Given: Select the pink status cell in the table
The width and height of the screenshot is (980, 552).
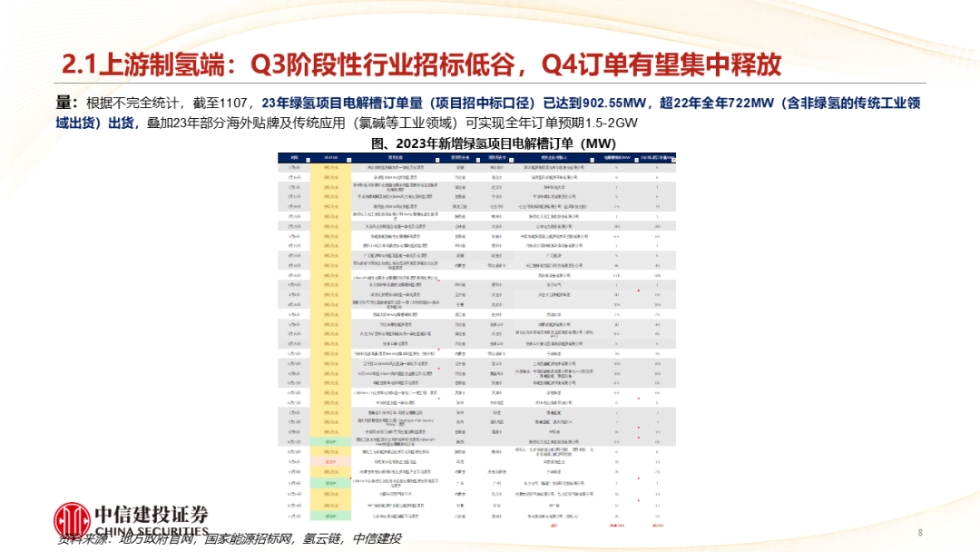Looking at the screenshot, I should [330, 461].
